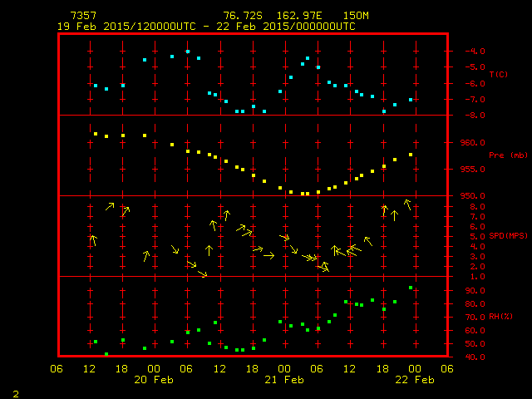This screenshot has width=532, height=399.
Task: Click the SPD(MPS) wind speed label
Action: (508, 236)
